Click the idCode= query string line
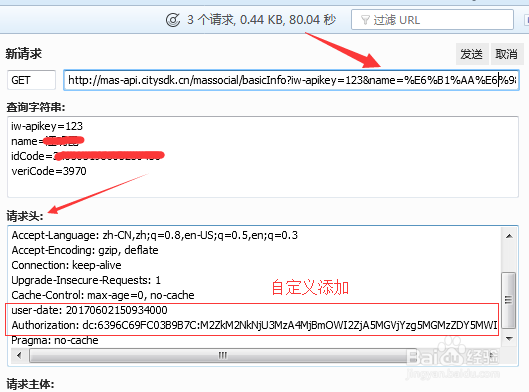This screenshot has width=529, height=392. [87, 156]
